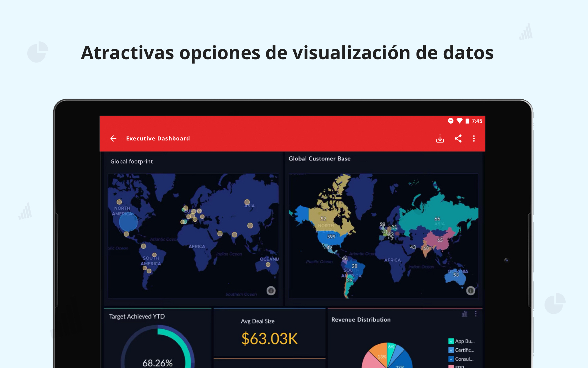This screenshot has height=368, width=588.
Task: Open info icon on Global footprint map
Action: tap(271, 290)
